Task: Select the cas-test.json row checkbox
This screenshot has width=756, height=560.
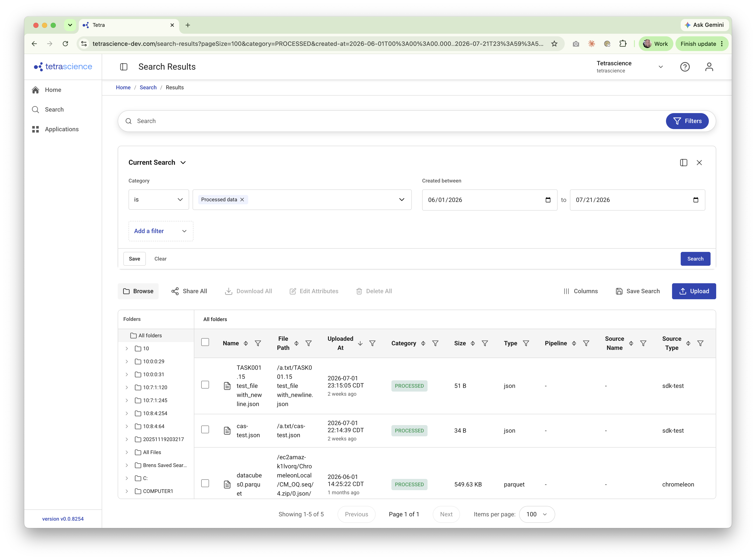Action: coord(205,430)
